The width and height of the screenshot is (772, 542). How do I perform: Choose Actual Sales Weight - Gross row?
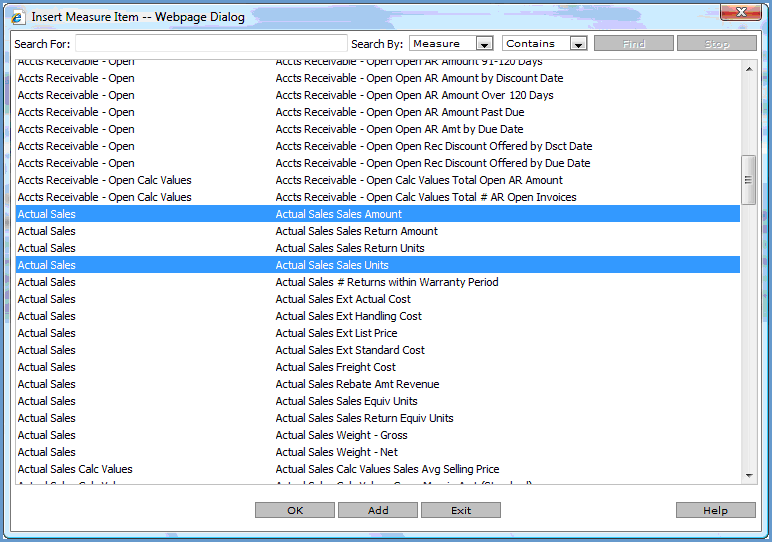(x=341, y=435)
